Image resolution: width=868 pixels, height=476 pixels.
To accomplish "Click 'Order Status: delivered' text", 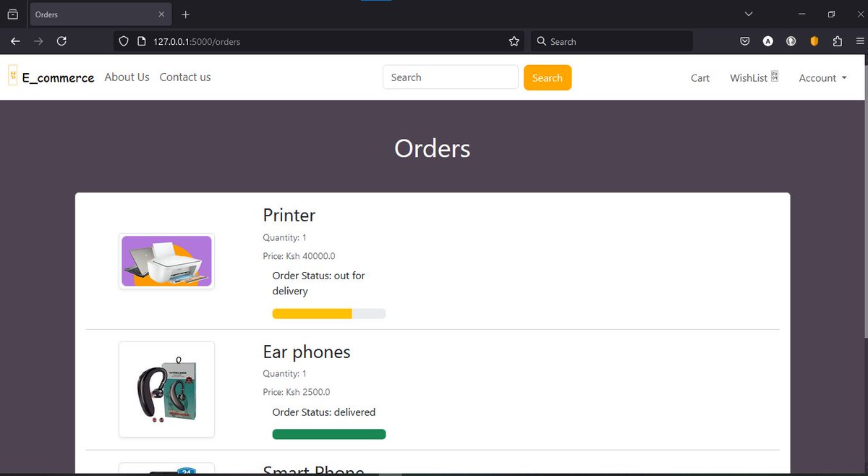I will 324,412.
